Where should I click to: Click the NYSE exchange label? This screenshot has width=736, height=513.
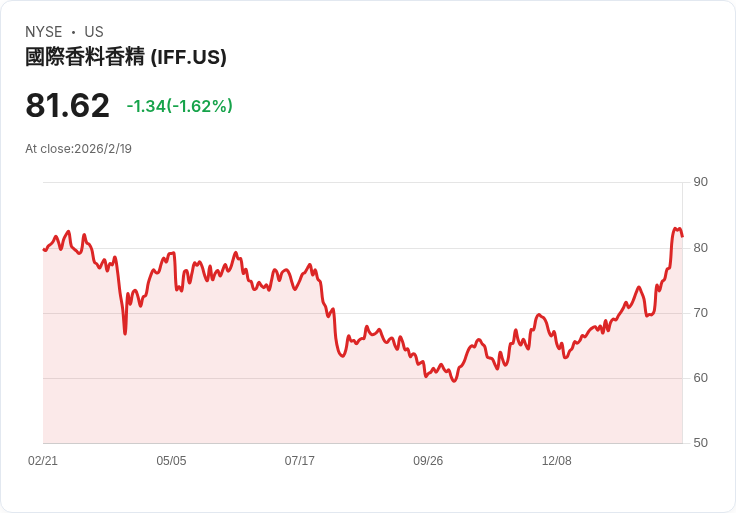point(44,31)
